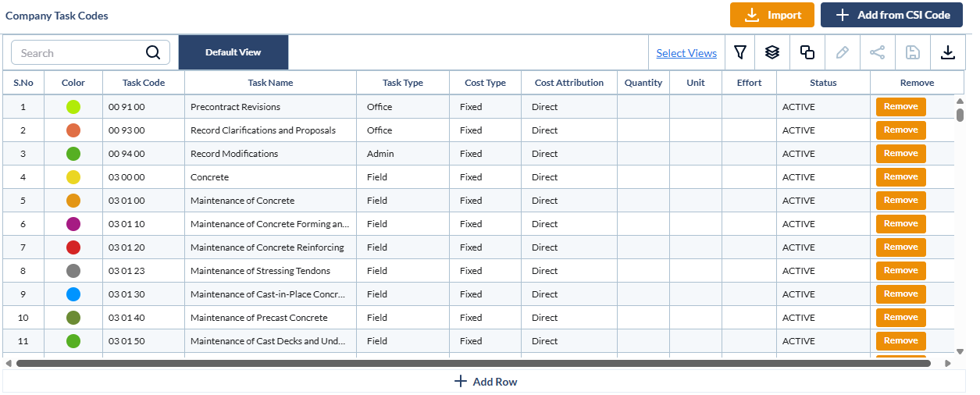
Task: Sort by the Task Name column header
Action: [x=270, y=83]
